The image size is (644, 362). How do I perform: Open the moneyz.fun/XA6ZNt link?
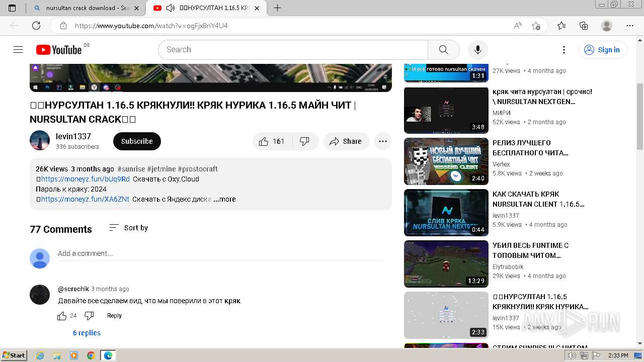coord(85,199)
